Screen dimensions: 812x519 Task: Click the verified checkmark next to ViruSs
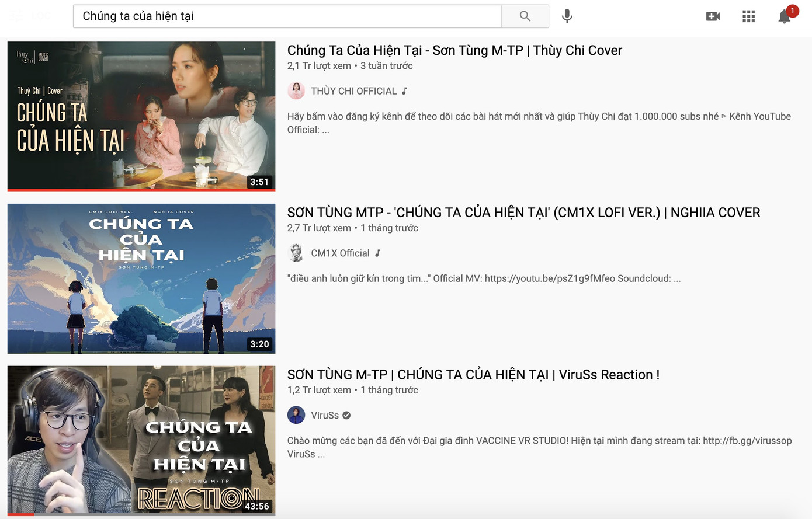(346, 415)
